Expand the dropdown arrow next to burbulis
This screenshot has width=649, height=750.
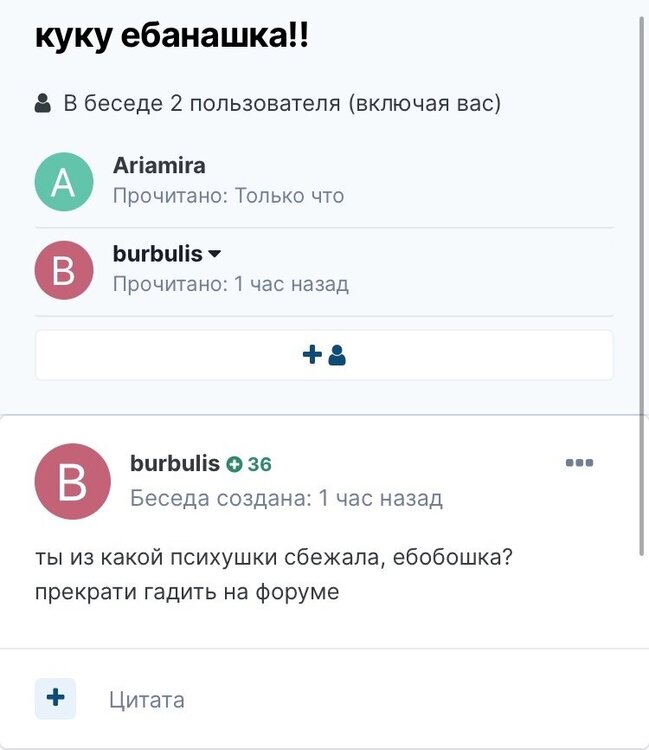[x=215, y=255]
